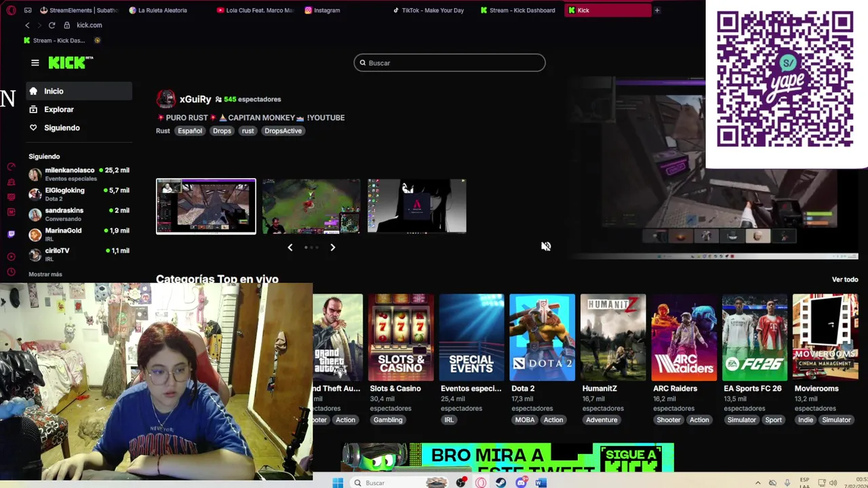Show hidden system tray icons

coord(757,483)
